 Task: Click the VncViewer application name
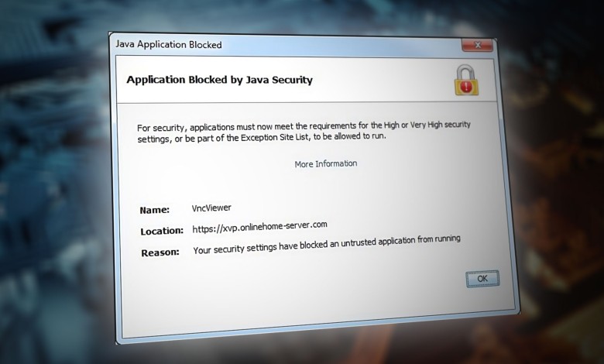pyautogui.click(x=211, y=208)
